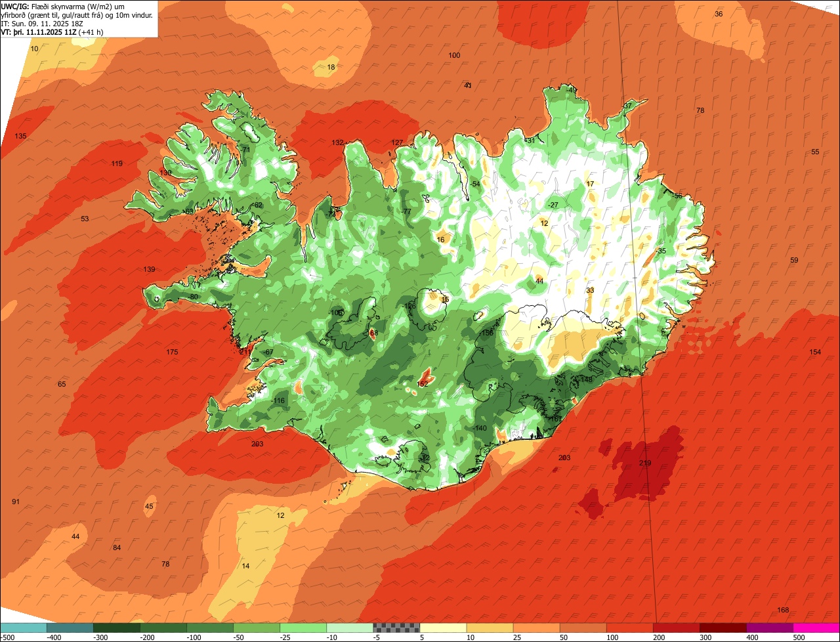Screen dimensions: 840x642
Task: Select the purple 400 to 500 legend swatch
Action: click(768, 628)
